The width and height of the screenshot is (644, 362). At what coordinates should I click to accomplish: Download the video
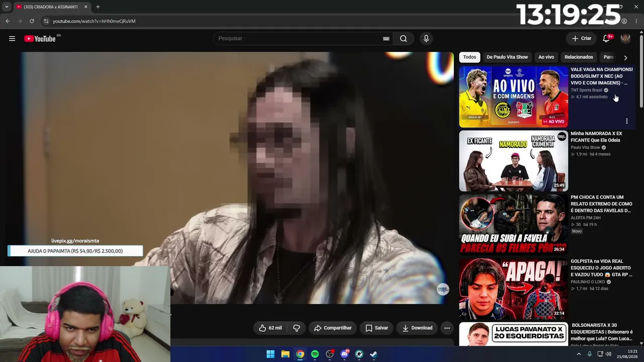click(x=417, y=328)
